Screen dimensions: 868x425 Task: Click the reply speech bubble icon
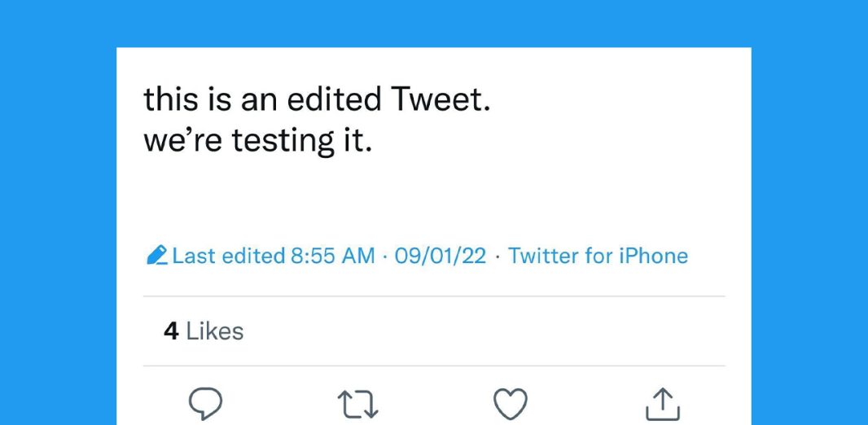click(x=205, y=404)
